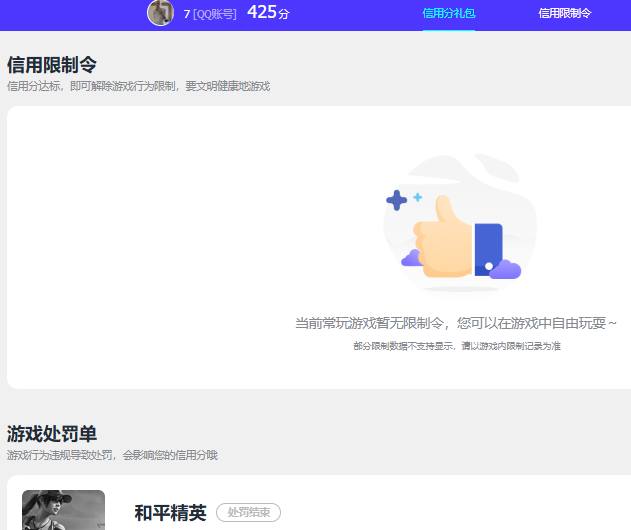The height and width of the screenshot is (530, 631).
Task: Switch to 信用分礼包 tab
Action: (x=449, y=13)
